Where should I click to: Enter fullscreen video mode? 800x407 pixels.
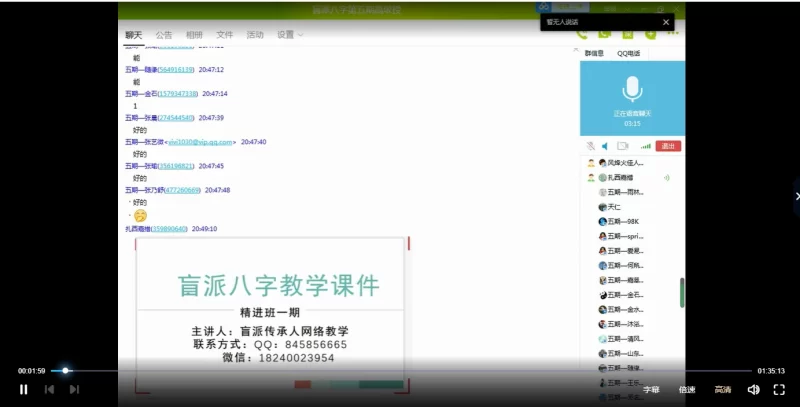pos(779,389)
